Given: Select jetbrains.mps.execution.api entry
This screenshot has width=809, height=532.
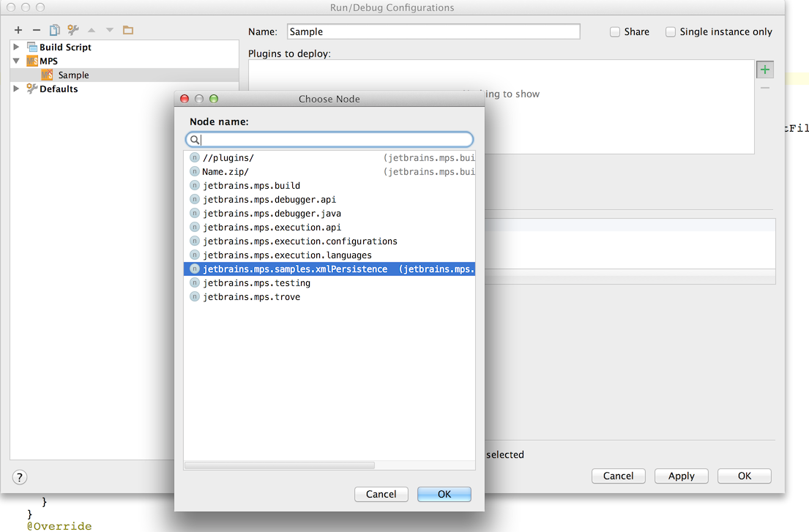Looking at the screenshot, I should coord(329,228).
